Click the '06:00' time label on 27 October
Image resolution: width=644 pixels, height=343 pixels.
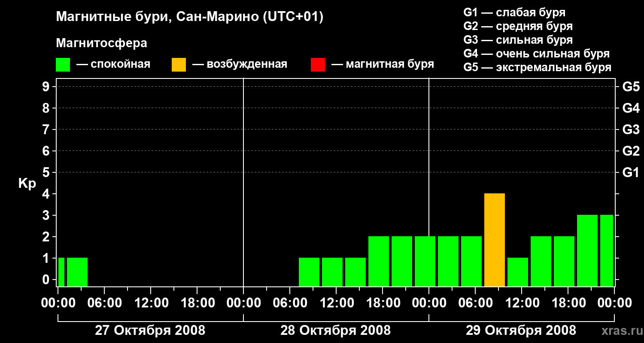[x=104, y=303]
